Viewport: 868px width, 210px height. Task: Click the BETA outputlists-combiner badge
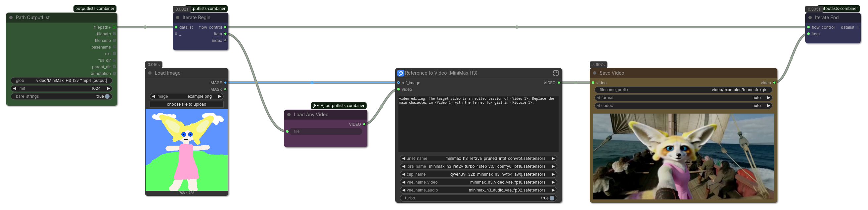click(338, 106)
